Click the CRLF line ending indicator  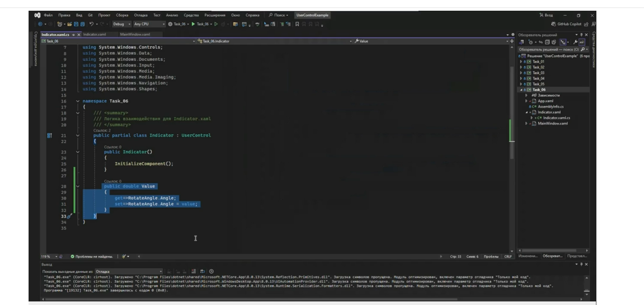508,257
